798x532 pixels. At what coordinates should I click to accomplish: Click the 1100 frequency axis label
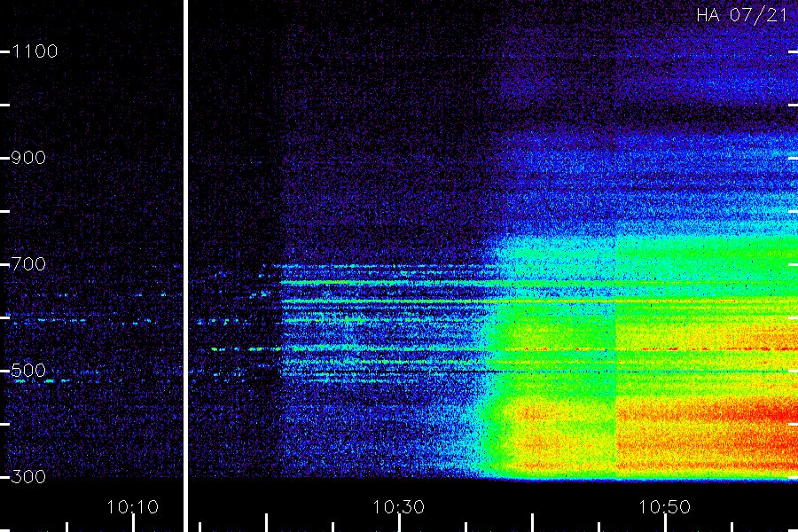pos(35,51)
